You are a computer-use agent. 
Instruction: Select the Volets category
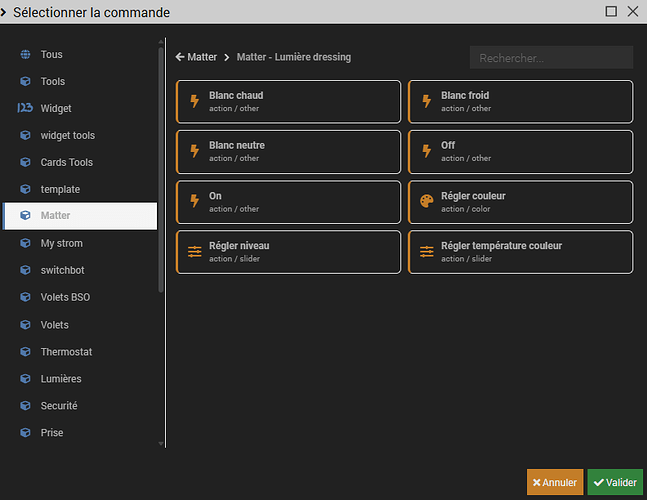(x=80, y=325)
